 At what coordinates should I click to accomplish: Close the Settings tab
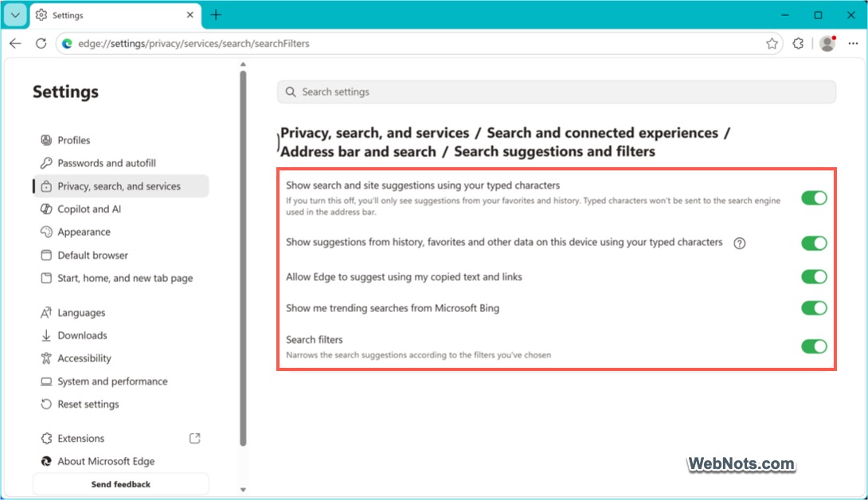click(x=190, y=15)
